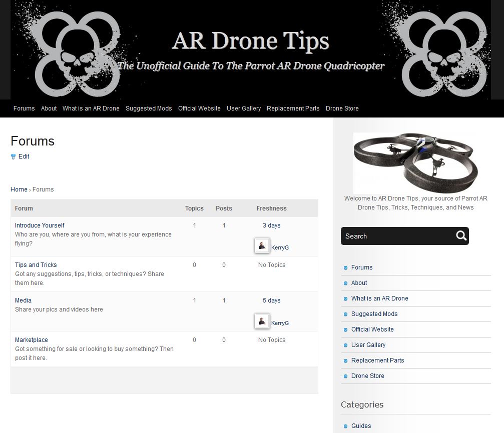Open Suggested Mods in top navigation

click(x=149, y=108)
